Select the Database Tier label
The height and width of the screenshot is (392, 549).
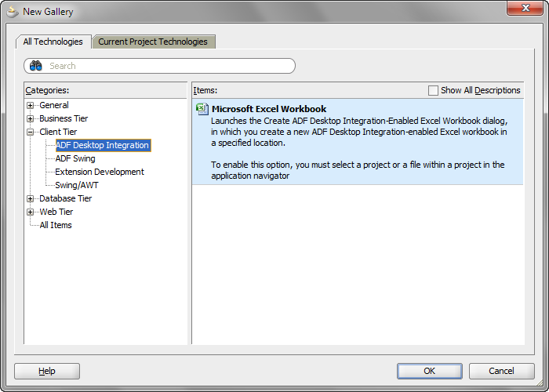[x=65, y=198]
